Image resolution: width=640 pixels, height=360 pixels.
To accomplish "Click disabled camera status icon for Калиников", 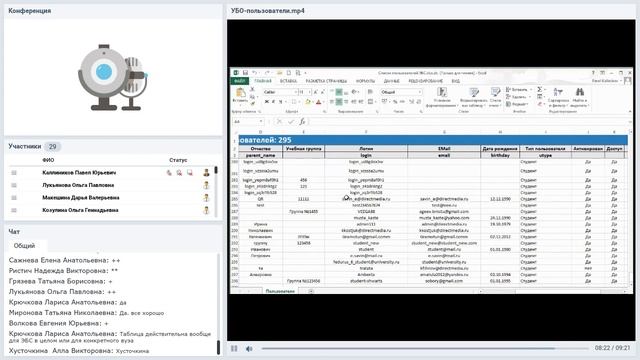I will click(179, 173).
